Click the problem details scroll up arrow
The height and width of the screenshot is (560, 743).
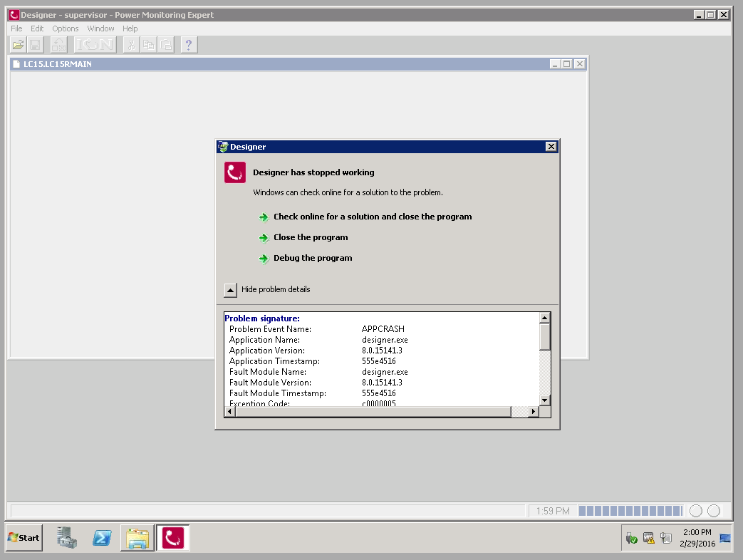point(544,318)
